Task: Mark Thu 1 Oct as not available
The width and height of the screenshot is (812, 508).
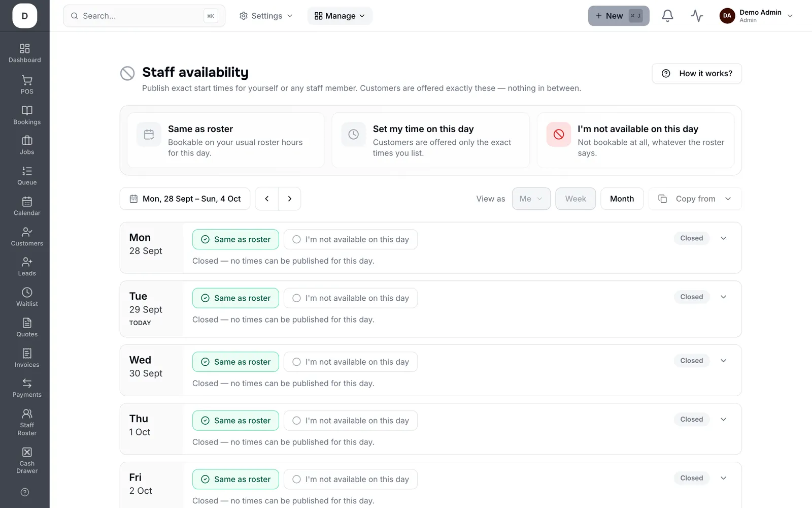Action: coord(351,421)
